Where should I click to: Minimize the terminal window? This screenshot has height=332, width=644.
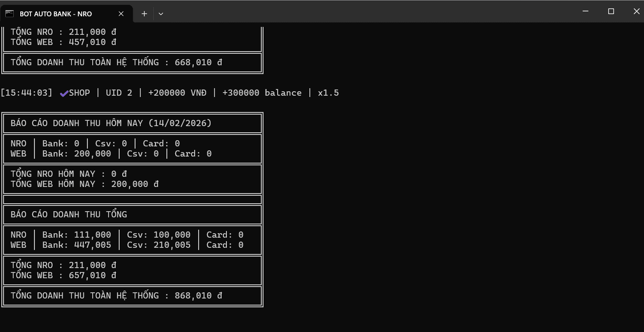point(585,11)
